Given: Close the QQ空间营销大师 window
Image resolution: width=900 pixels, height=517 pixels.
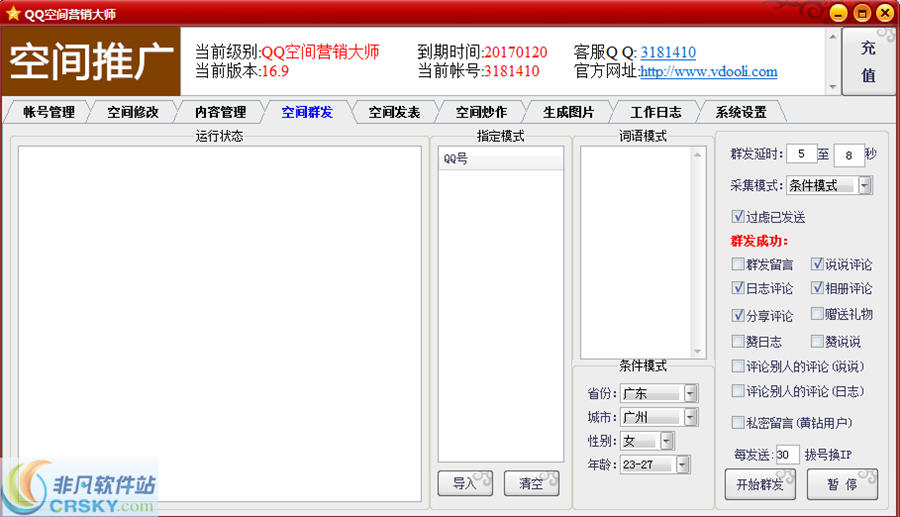Looking at the screenshot, I should click(885, 13).
